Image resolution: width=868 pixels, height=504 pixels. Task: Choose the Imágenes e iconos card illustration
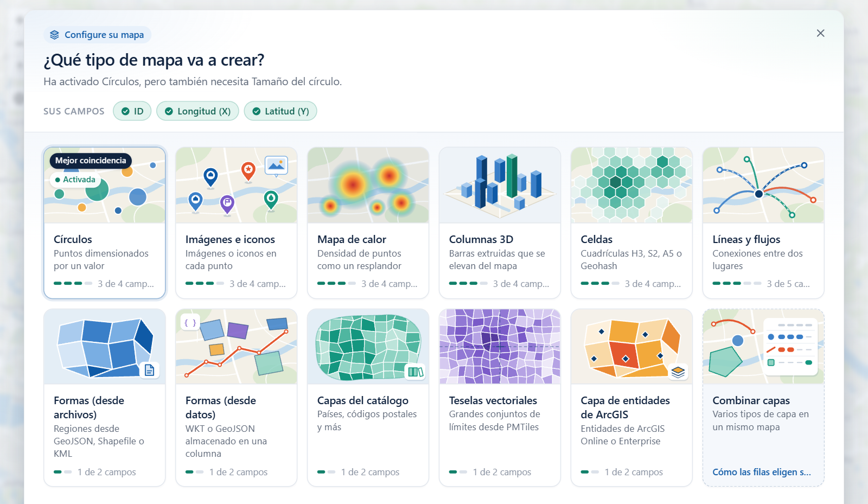pos(237,185)
